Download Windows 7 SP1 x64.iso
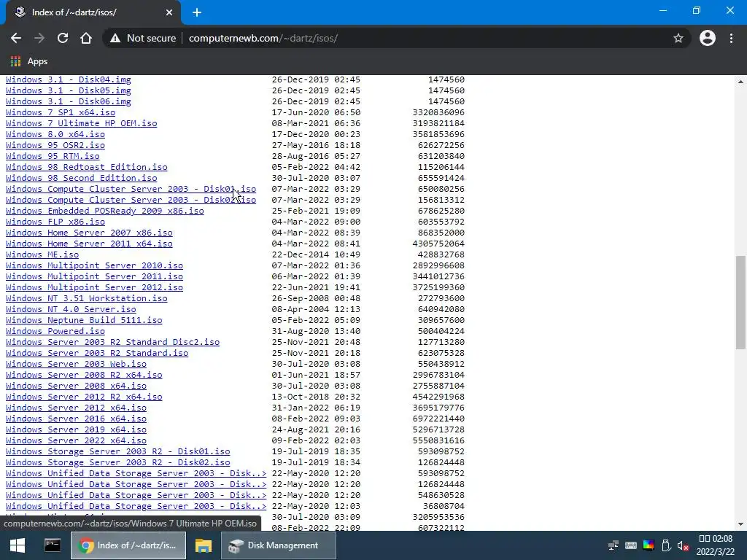747x560 pixels. 61,112
